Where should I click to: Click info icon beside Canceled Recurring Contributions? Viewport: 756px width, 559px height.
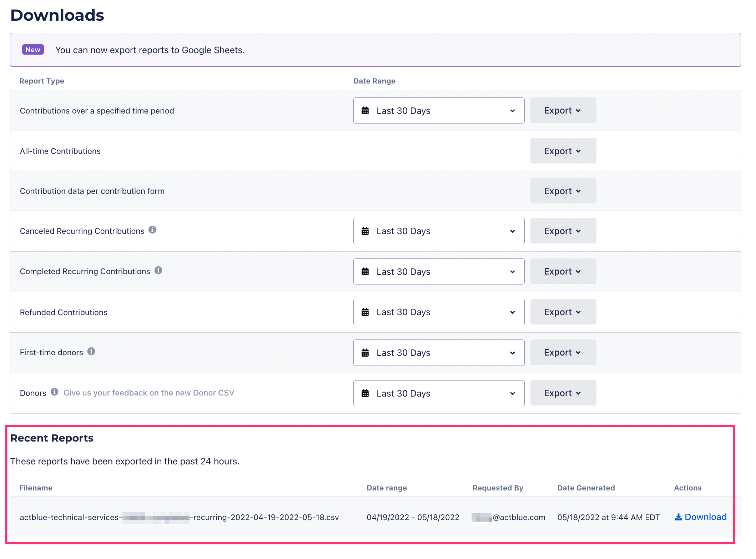tap(152, 230)
